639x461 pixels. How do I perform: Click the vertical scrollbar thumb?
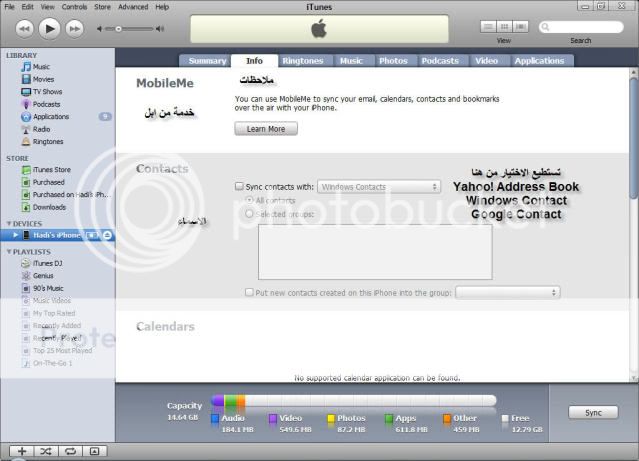[634, 139]
